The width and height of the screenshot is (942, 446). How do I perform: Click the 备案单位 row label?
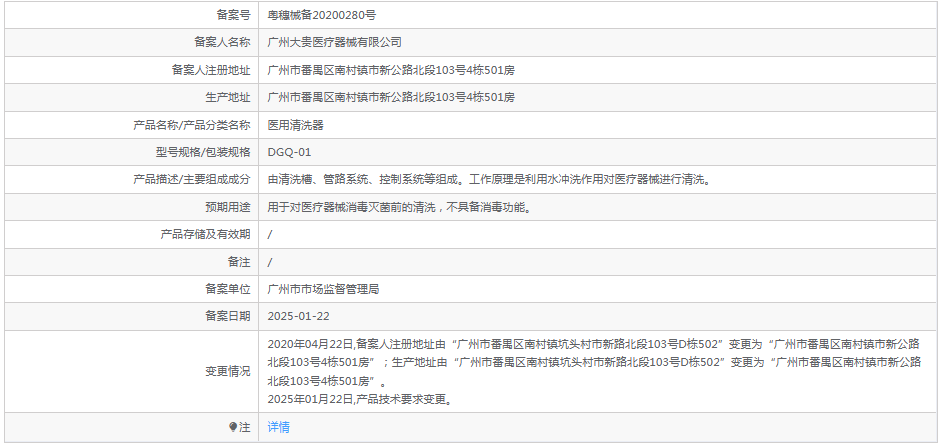(x=227, y=289)
